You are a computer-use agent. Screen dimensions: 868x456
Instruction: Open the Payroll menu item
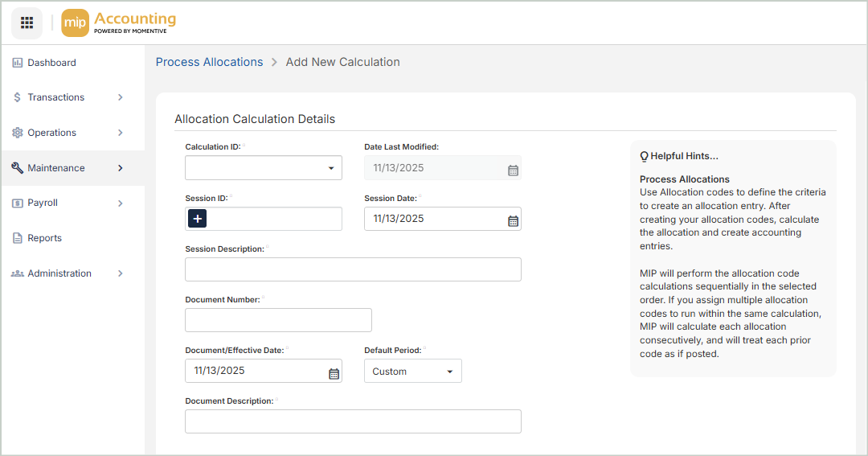(x=43, y=203)
